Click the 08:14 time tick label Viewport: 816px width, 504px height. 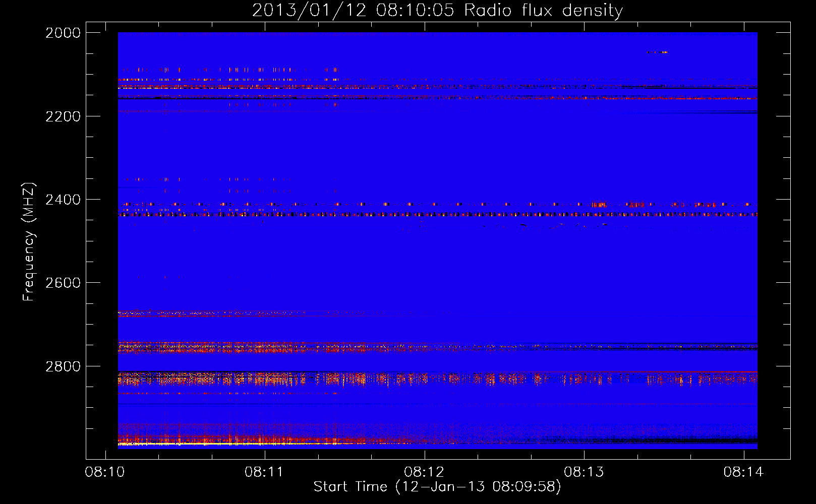coord(743,472)
